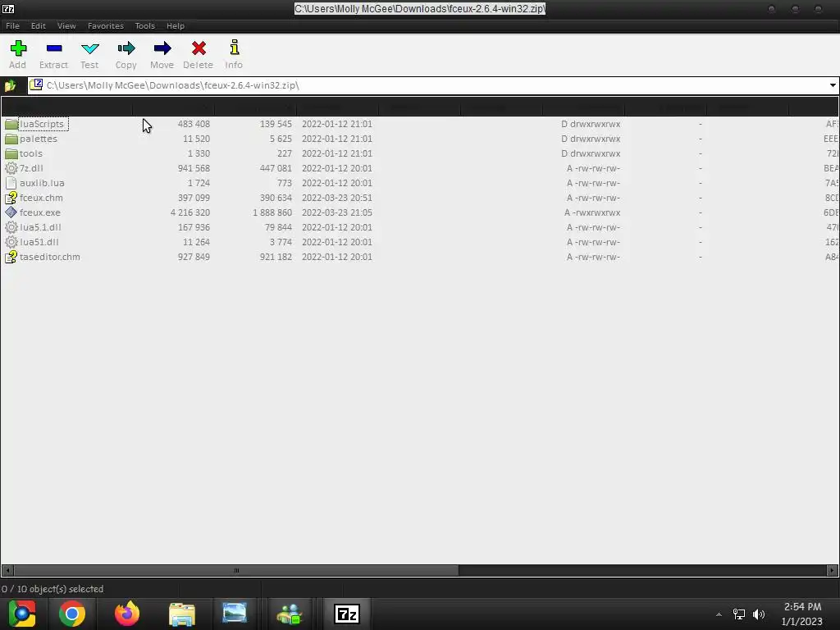Click the date 2022-03-23 20:51
The width and height of the screenshot is (840, 630).
coord(337,198)
